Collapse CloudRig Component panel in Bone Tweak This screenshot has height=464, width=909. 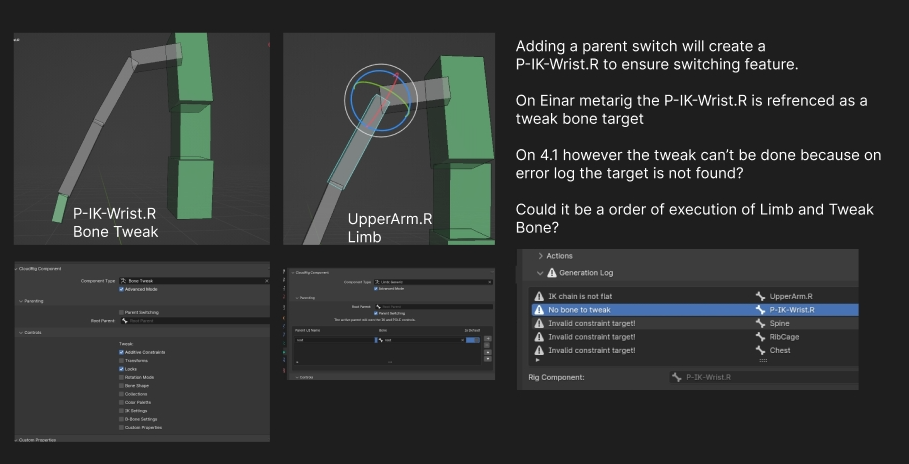[x=17, y=269]
